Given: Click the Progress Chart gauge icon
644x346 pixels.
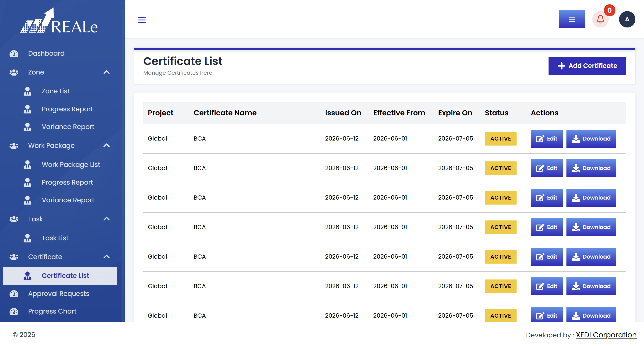Looking at the screenshot, I should tap(14, 311).
